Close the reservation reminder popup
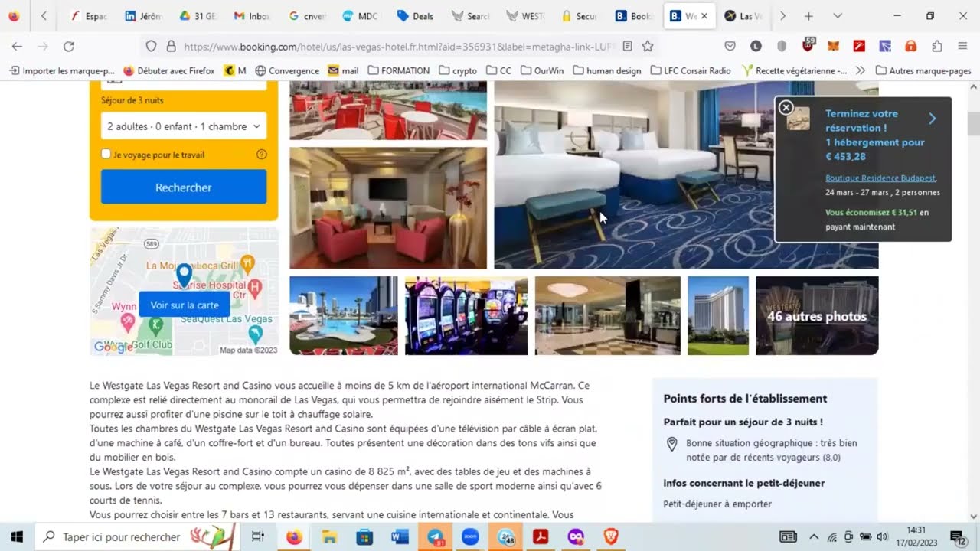The width and height of the screenshot is (980, 551). (786, 108)
